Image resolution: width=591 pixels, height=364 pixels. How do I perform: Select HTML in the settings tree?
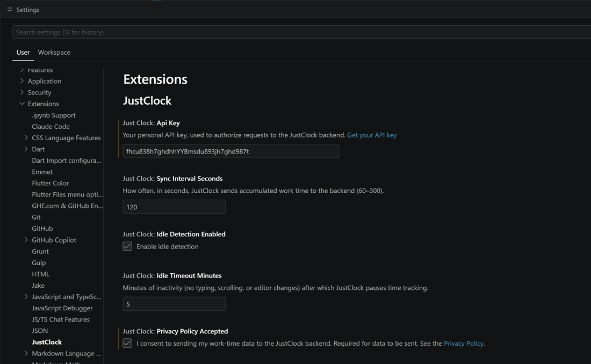[x=41, y=274]
